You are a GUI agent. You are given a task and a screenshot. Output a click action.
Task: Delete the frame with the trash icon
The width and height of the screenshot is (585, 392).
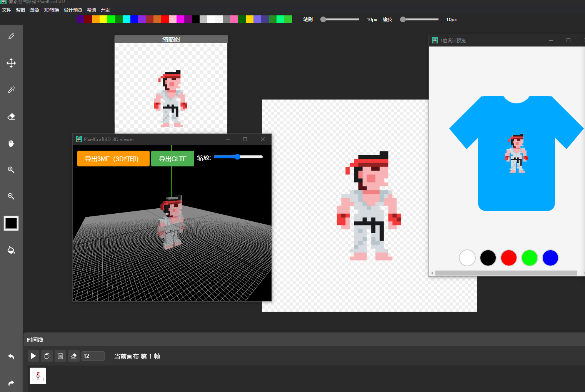[60, 356]
